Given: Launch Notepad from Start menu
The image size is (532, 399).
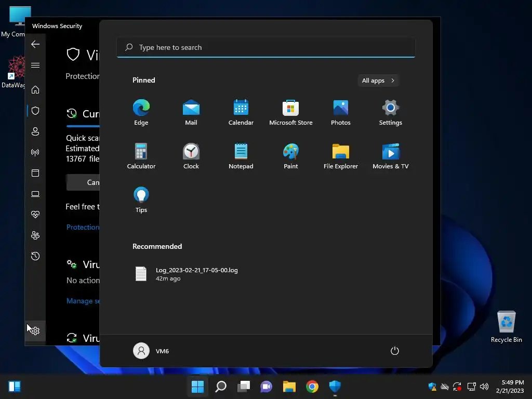Looking at the screenshot, I should 241,156.
